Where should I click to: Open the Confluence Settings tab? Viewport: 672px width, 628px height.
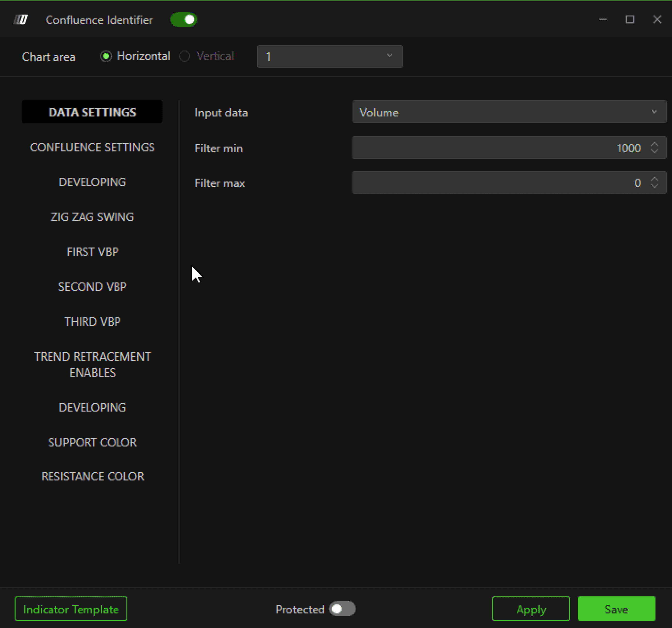tap(92, 147)
